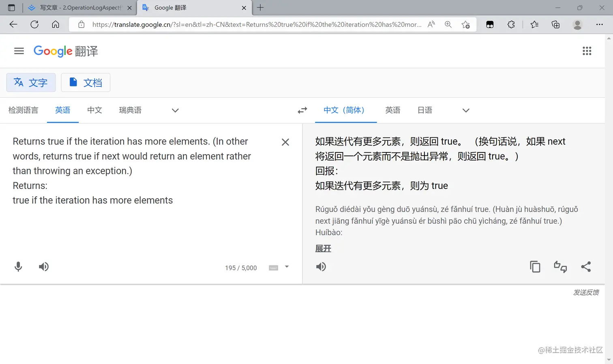Open the Google Translate main hamburger menu

(x=19, y=51)
